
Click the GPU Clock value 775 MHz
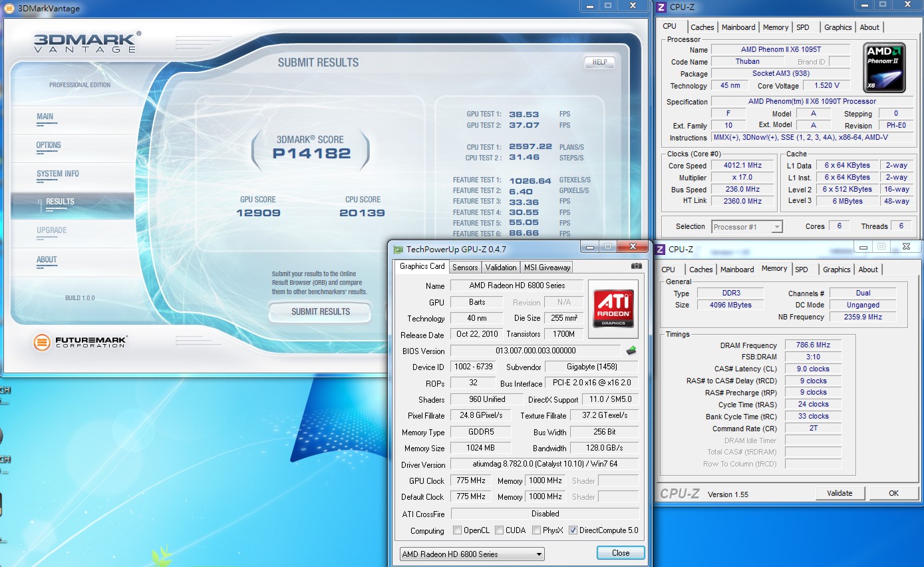pyautogui.click(x=470, y=480)
